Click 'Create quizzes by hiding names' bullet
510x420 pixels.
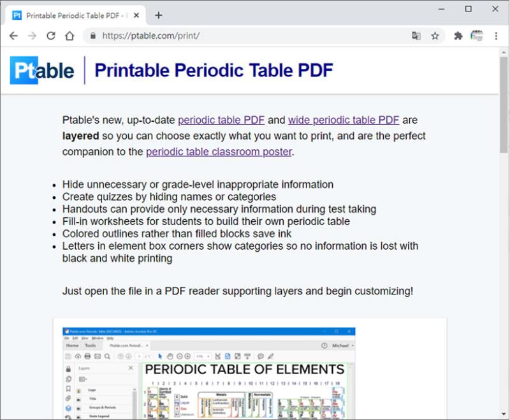tap(169, 197)
